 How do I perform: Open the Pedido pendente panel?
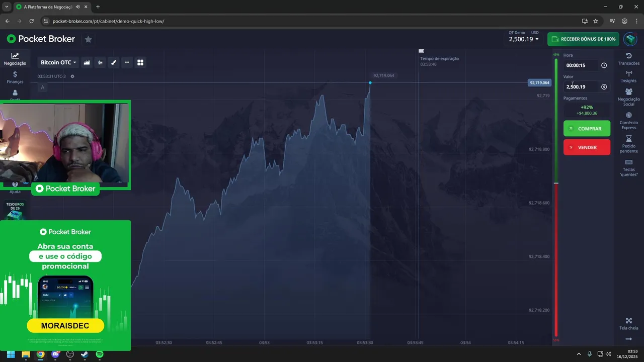click(629, 144)
